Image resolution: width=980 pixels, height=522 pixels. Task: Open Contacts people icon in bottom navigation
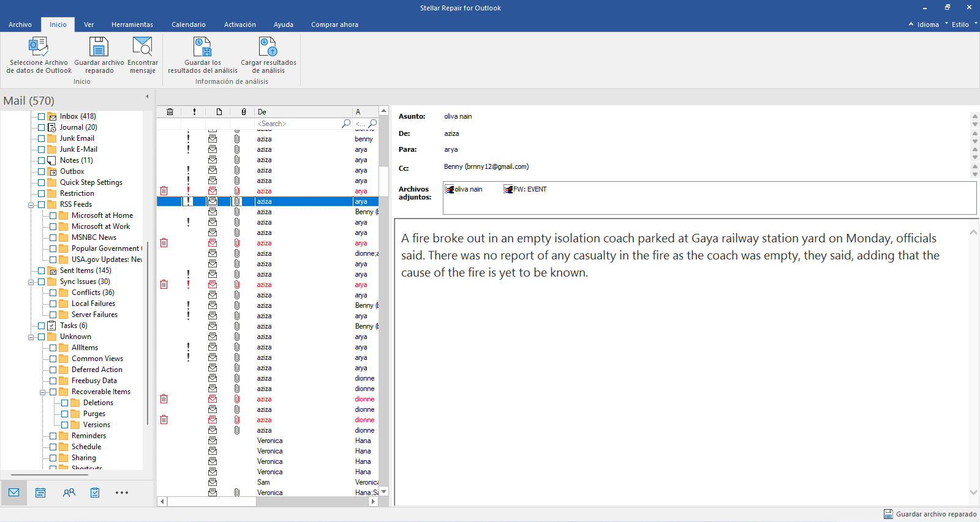69,493
